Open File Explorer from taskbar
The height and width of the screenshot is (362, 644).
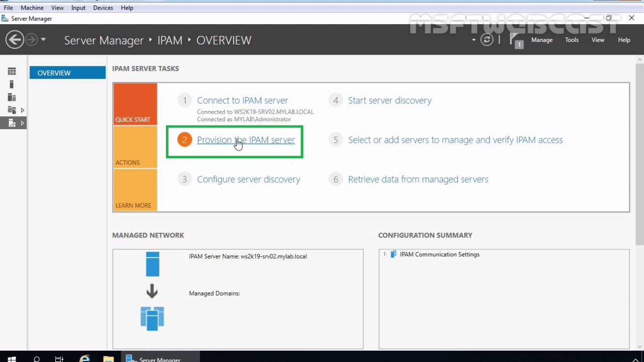[108, 359]
